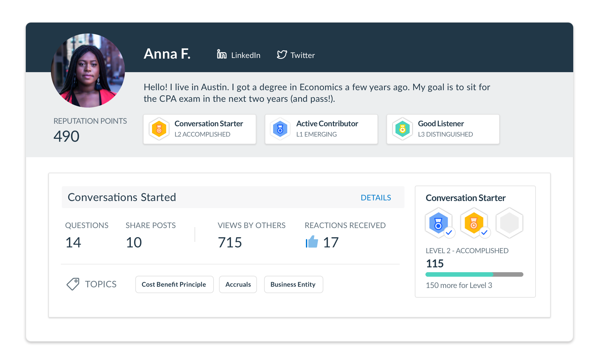Click the Level 3 progress bar

tap(474, 274)
